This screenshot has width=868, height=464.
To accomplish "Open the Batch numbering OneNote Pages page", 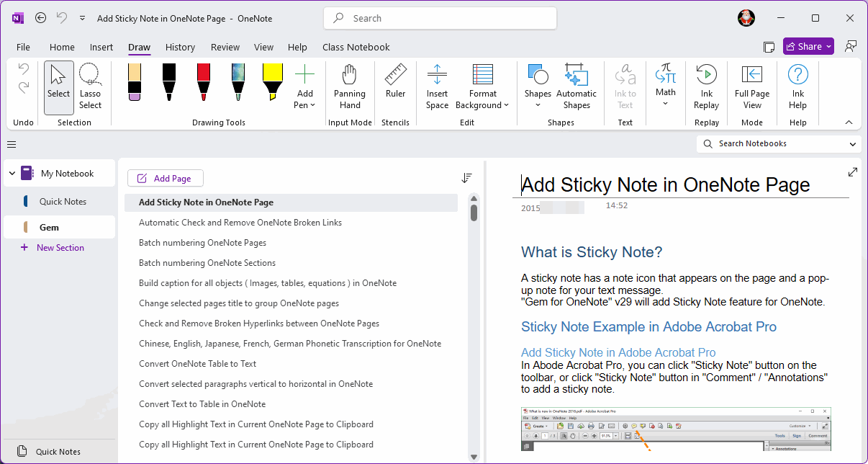I will pyautogui.click(x=203, y=243).
